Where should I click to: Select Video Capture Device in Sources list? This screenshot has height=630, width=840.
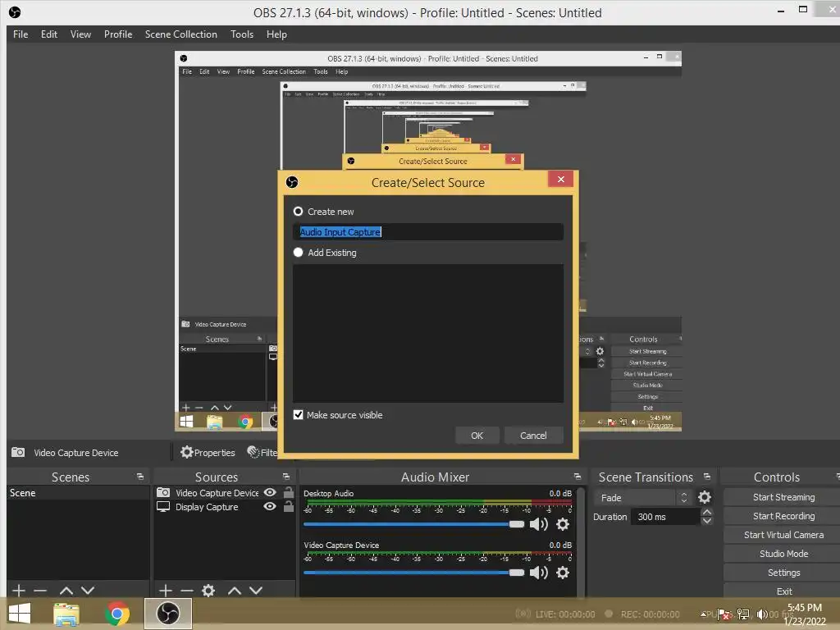(217, 492)
